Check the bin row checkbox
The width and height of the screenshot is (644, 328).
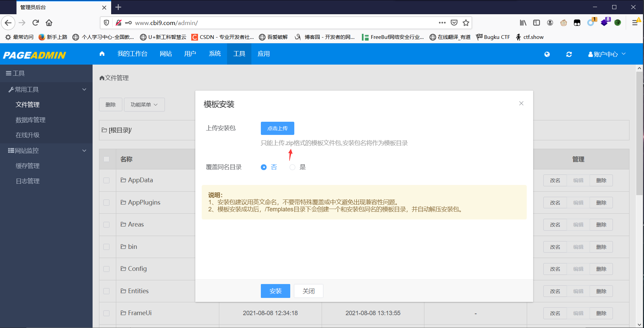click(x=106, y=247)
